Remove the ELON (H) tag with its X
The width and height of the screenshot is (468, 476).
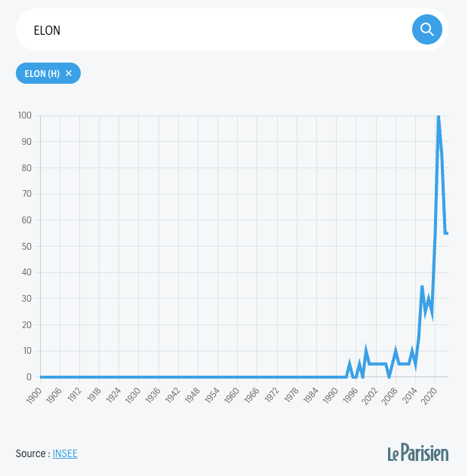(x=69, y=73)
